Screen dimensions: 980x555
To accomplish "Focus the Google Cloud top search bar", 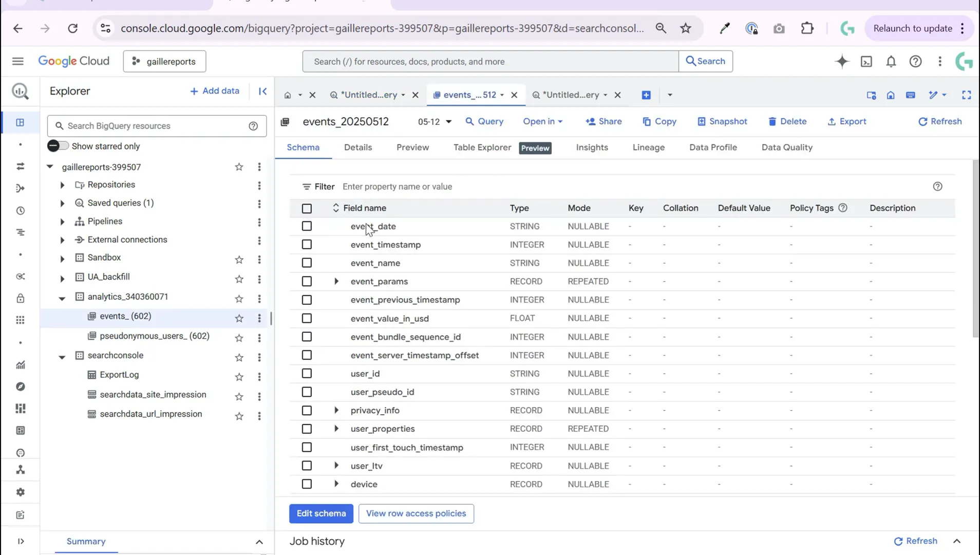I will 491,62.
